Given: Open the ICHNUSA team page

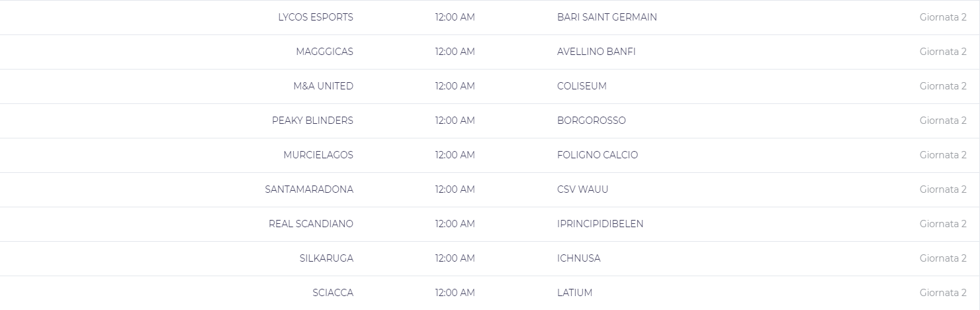Looking at the screenshot, I should pyautogui.click(x=578, y=258).
